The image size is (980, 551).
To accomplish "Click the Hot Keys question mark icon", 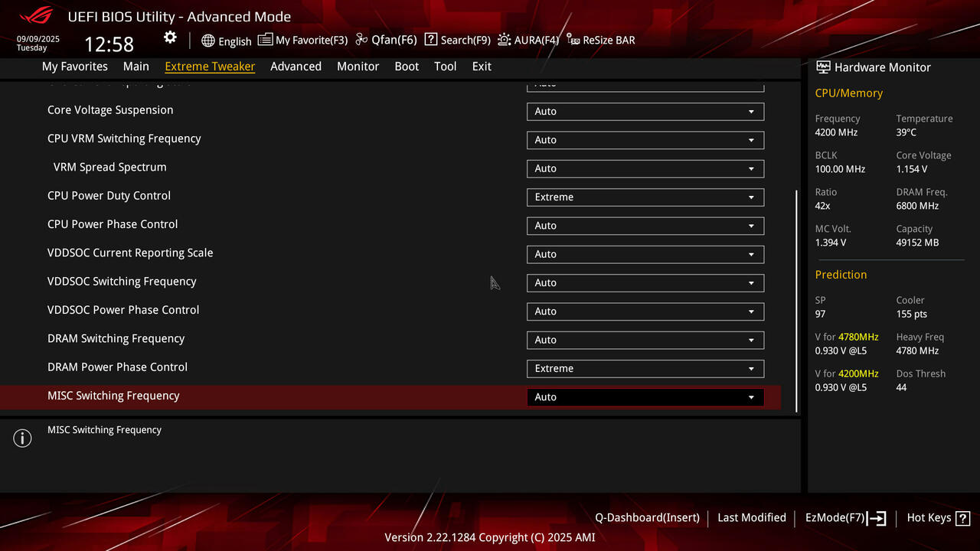I will point(962,518).
